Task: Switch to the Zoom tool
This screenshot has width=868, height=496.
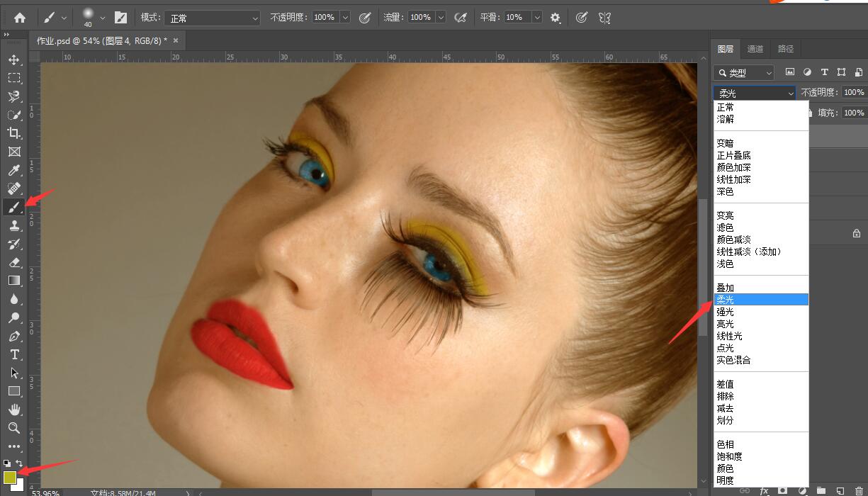Action: point(14,428)
